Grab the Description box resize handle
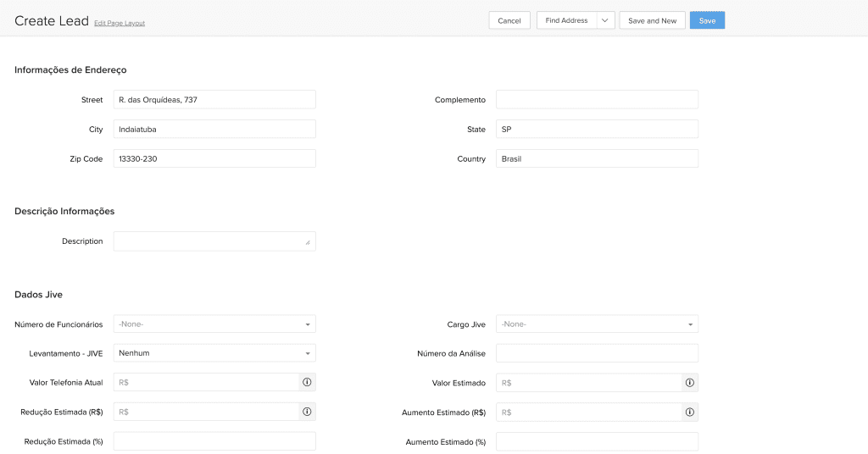The height and width of the screenshot is (454, 868). [308, 243]
